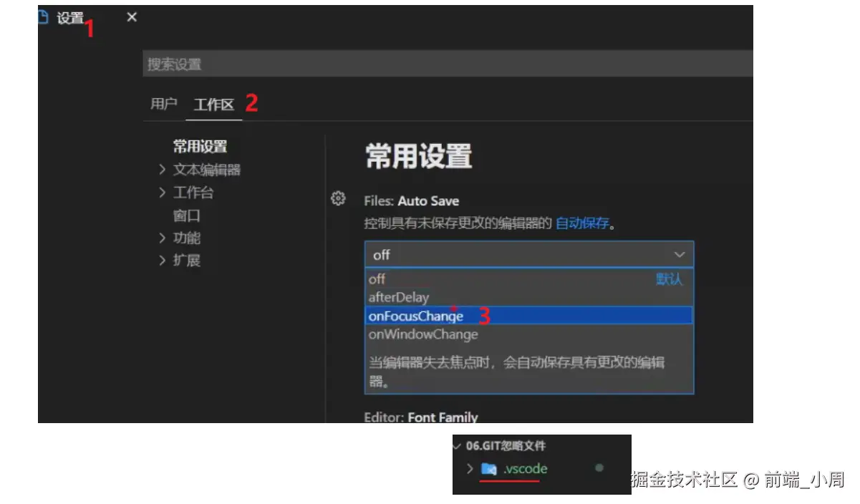This screenshot has width=860, height=504.
Task: Expand the .vscode folder chevron
Action: coord(470,470)
